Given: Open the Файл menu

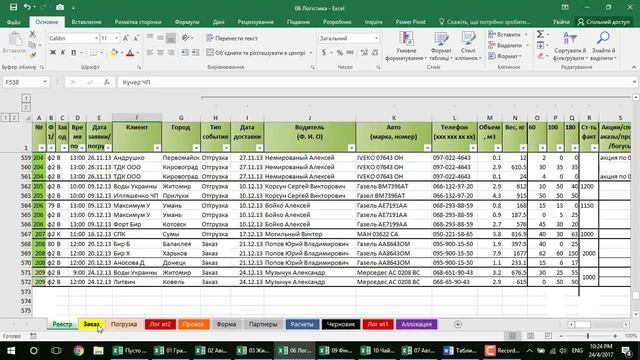Looking at the screenshot, I should coord(13,22).
